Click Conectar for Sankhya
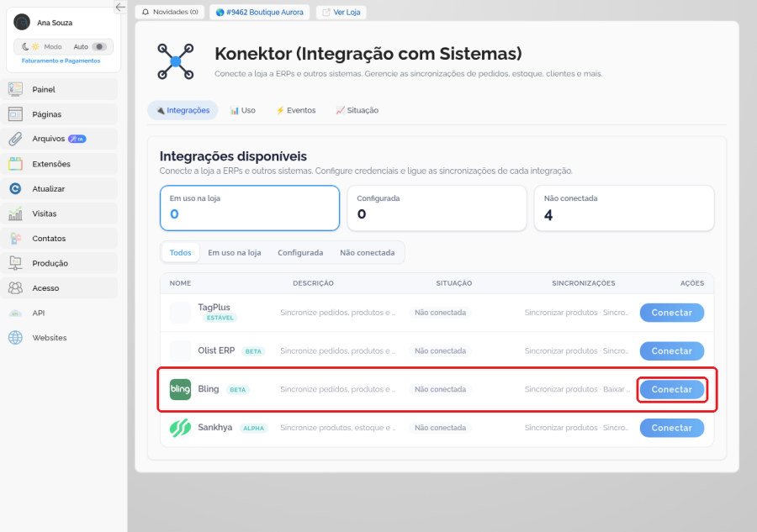The height and width of the screenshot is (532, 757). click(672, 428)
